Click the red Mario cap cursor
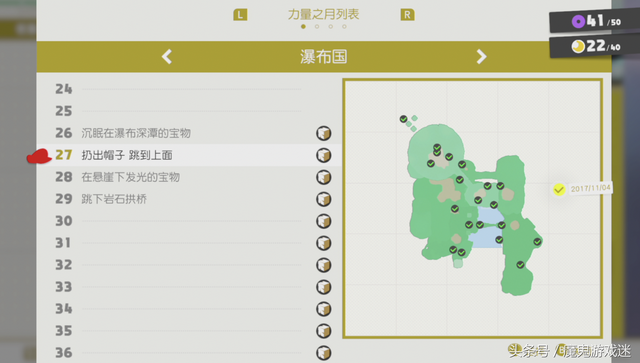The image size is (640, 363). pos(39,156)
